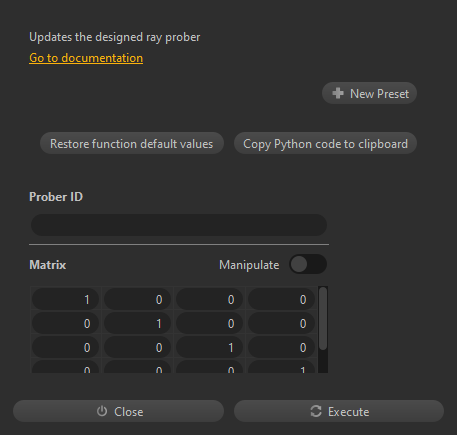The image size is (457, 435).
Task: Select matrix cell row two column two
Action: (x=137, y=323)
